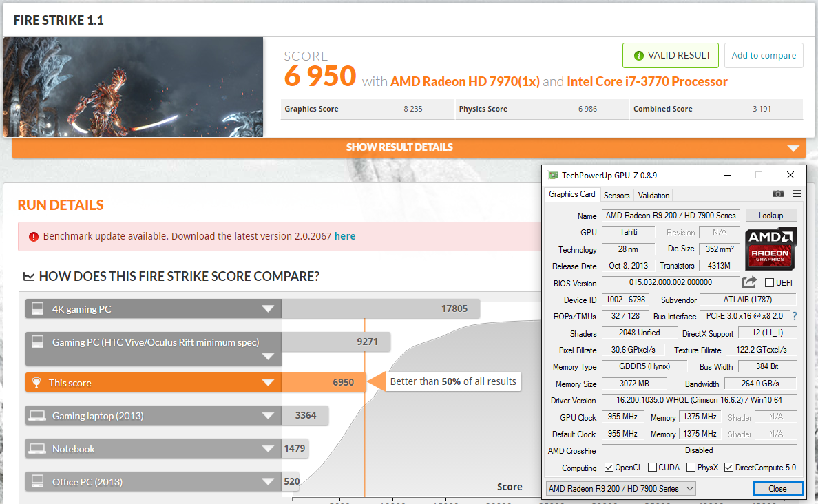The height and width of the screenshot is (504, 818).
Task: Expand the Gaming laptop (2013) arrow
Action: click(268, 416)
